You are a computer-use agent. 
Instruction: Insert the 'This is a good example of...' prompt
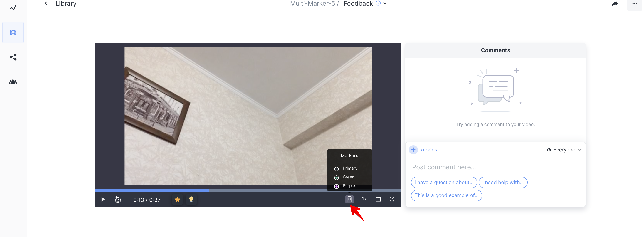tap(446, 195)
